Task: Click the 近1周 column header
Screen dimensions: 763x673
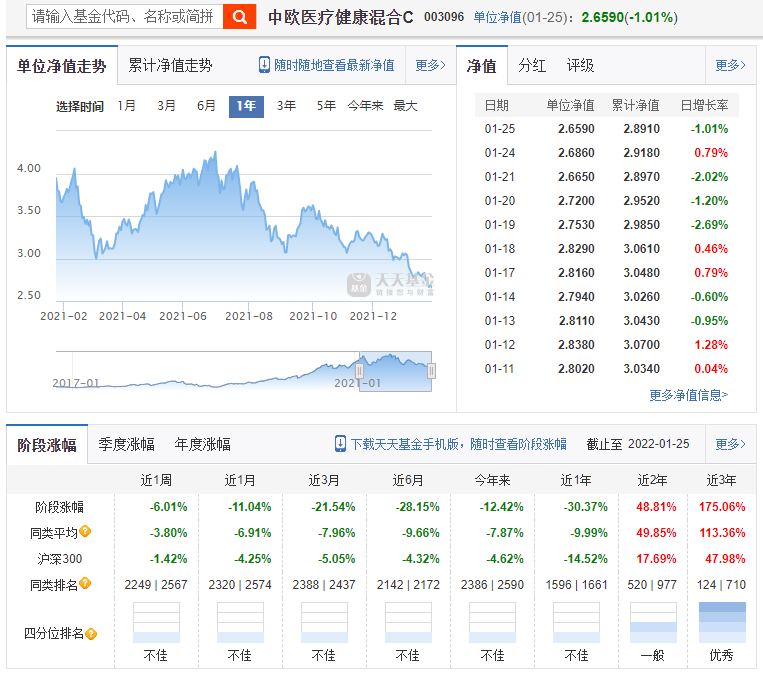Action: click(156, 480)
